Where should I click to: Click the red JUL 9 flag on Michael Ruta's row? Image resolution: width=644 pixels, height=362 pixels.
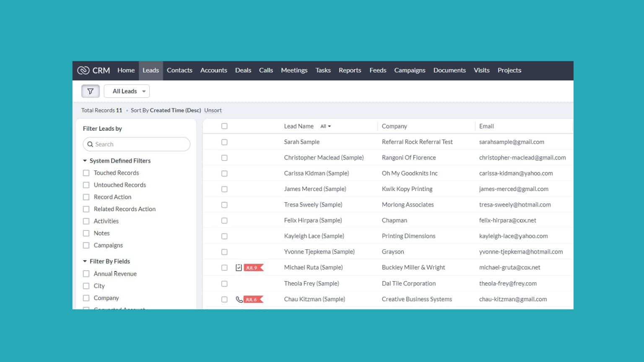pyautogui.click(x=252, y=267)
